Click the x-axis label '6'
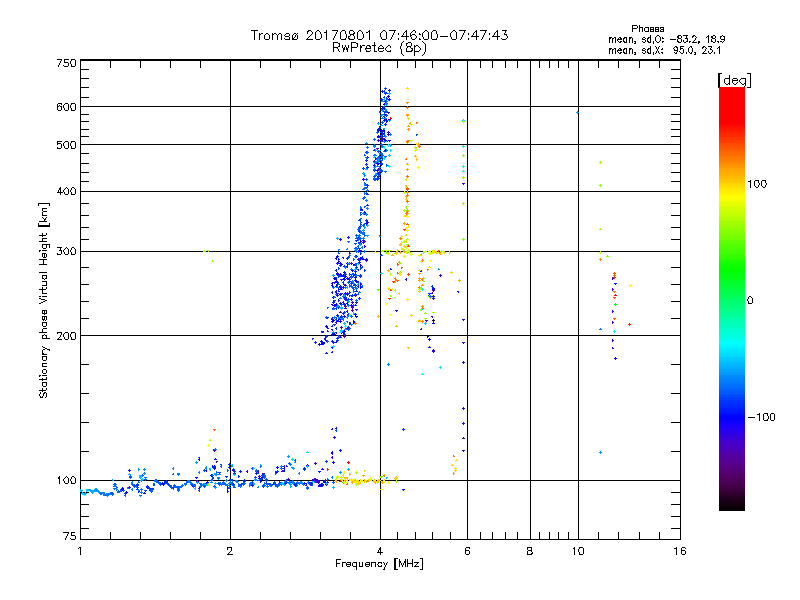 (467, 551)
